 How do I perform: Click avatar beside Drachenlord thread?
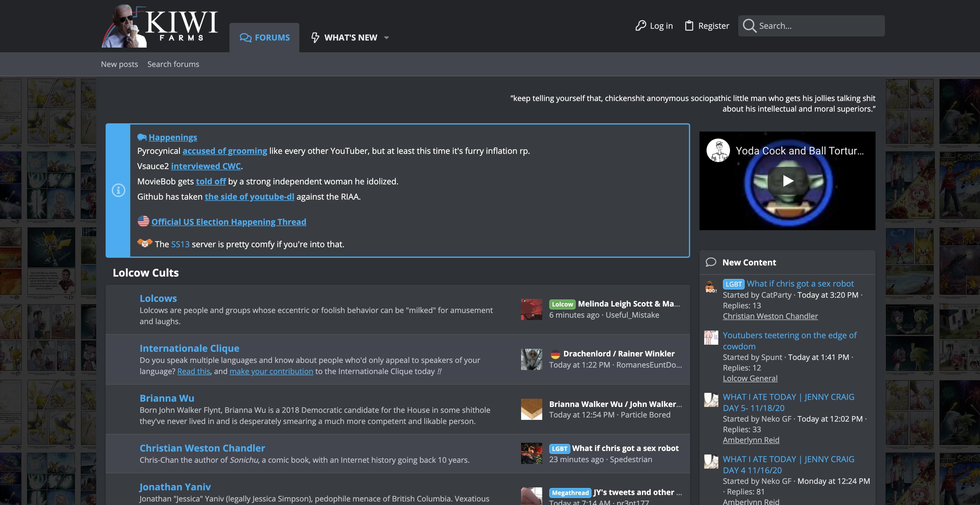tap(531, 359)
